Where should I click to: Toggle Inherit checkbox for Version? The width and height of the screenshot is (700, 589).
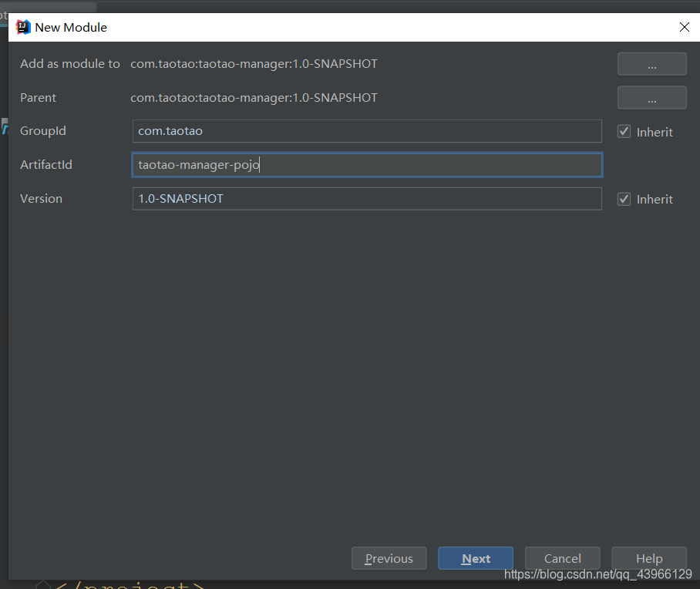(x=624, y=199)
